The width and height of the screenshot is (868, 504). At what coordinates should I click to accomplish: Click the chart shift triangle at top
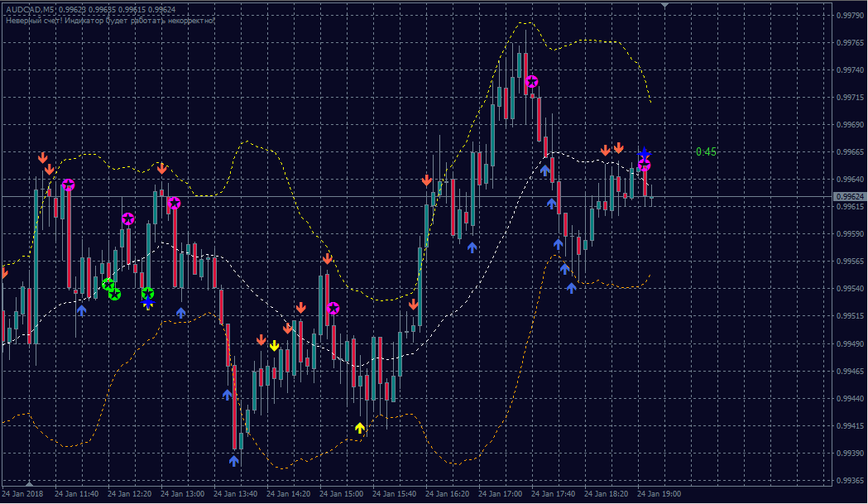tap(665, 6)
